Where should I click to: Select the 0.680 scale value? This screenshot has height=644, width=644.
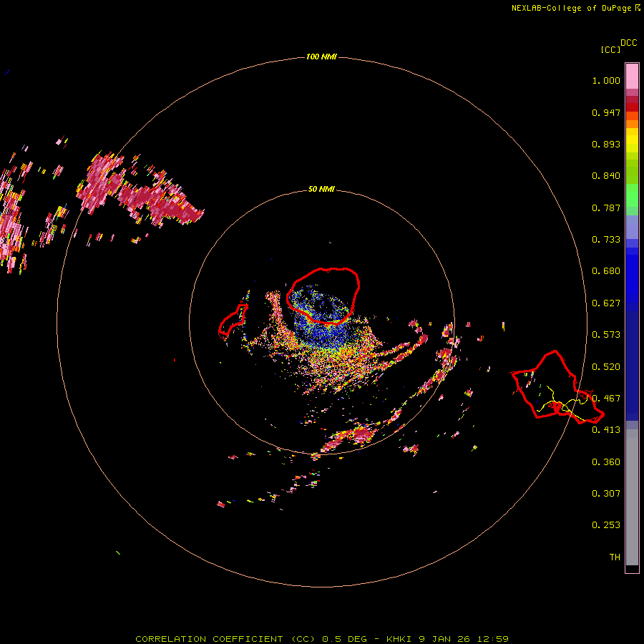tap(606, 271)
